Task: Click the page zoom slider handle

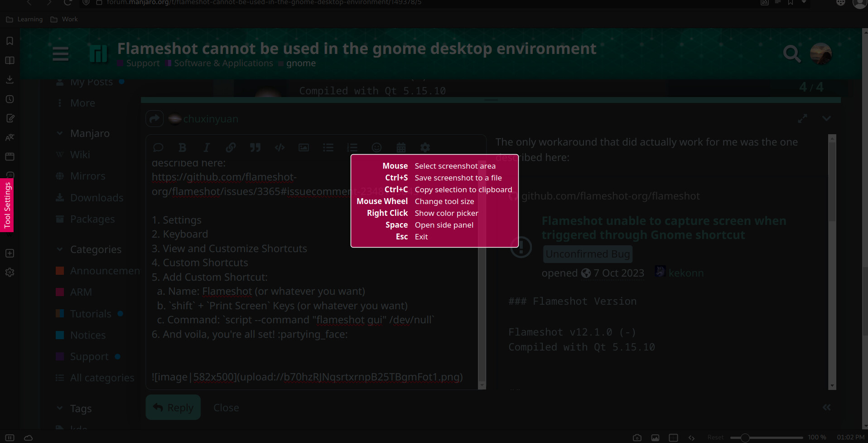Action: [745, 438]
